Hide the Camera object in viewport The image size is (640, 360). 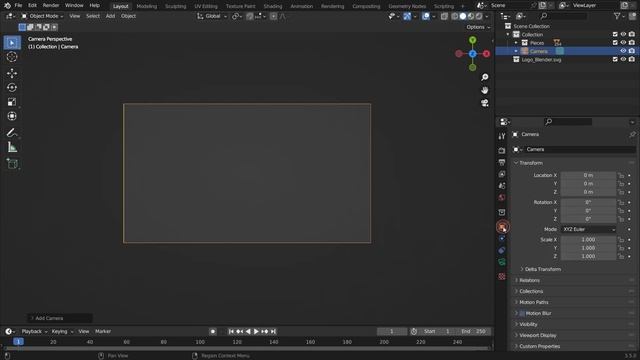(623, 51)
